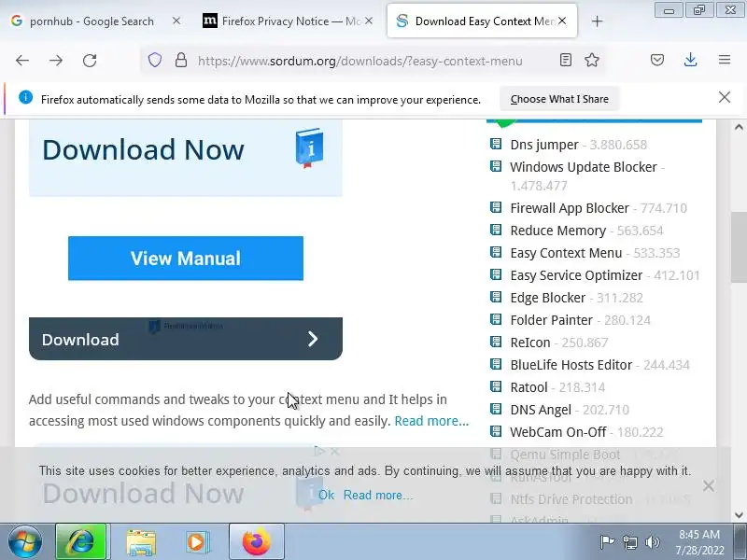747x560 pixels.
Task: Open the Firefox hamburger menu
Action: (725, 60)
